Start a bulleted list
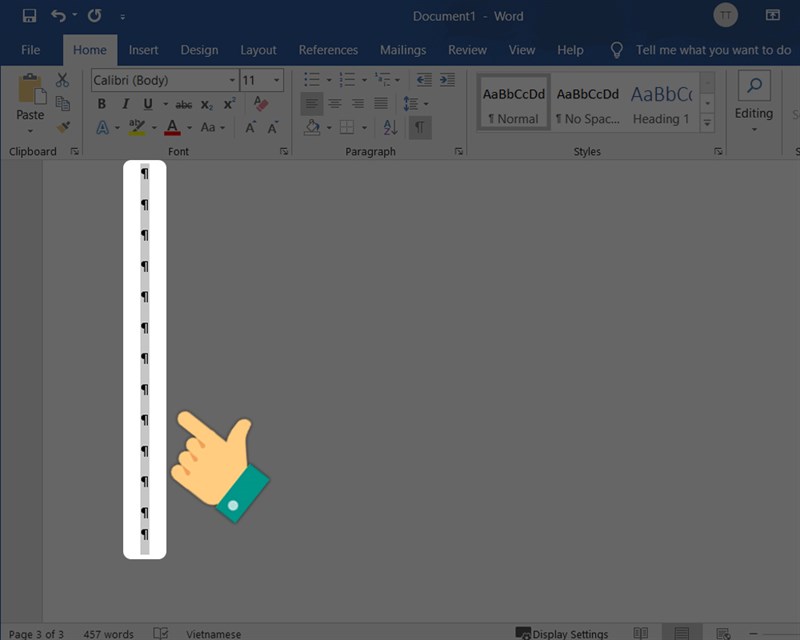The height and width of the screenshot is (640, 800). pyautogui.click(x=312, y=80)
